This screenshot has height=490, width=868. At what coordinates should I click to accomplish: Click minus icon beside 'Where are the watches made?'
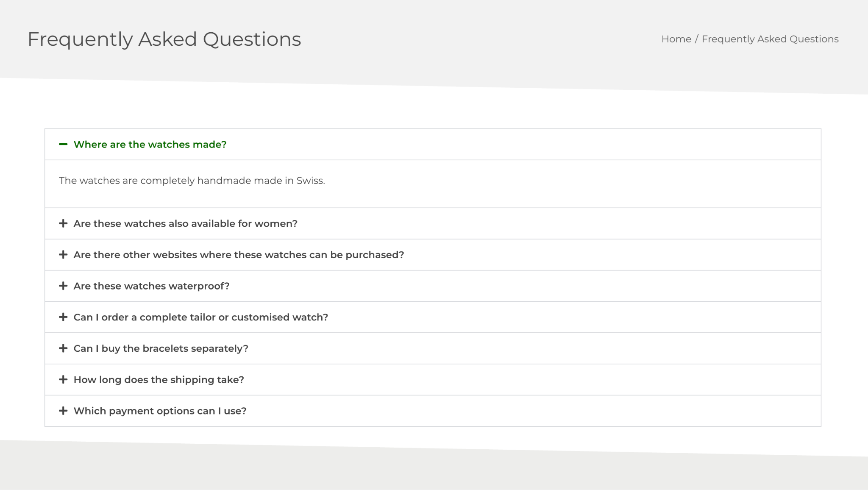point(63,145)
